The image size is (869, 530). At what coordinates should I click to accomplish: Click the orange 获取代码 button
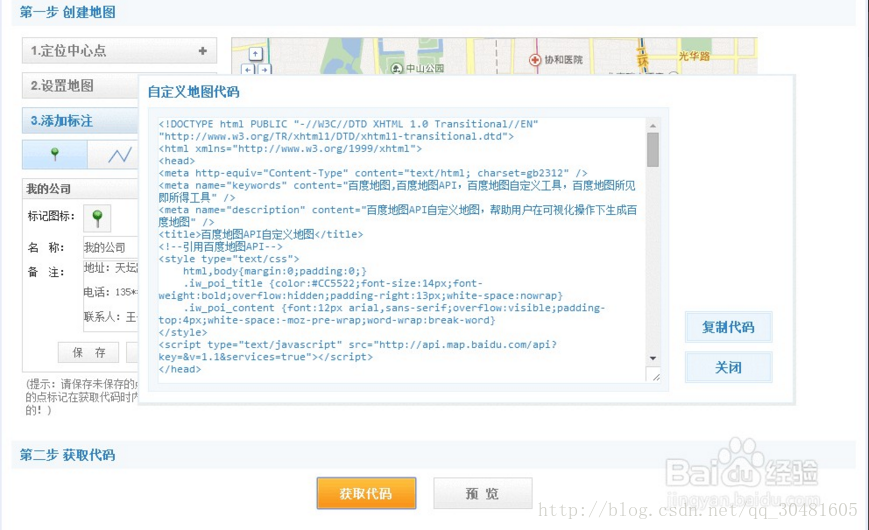click(x=366, y=493)
